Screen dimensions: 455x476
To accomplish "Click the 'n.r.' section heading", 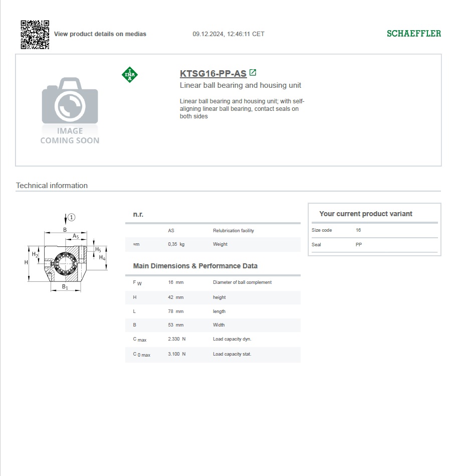I will [138, 214].
